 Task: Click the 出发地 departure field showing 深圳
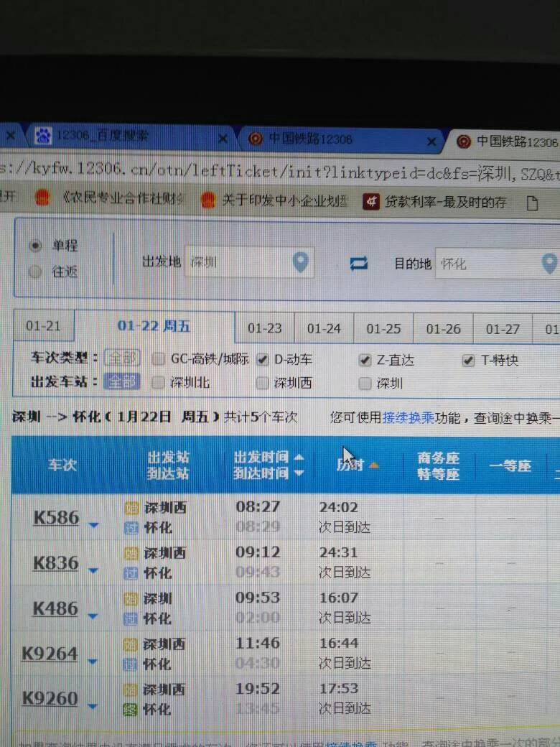coord(249,261)
